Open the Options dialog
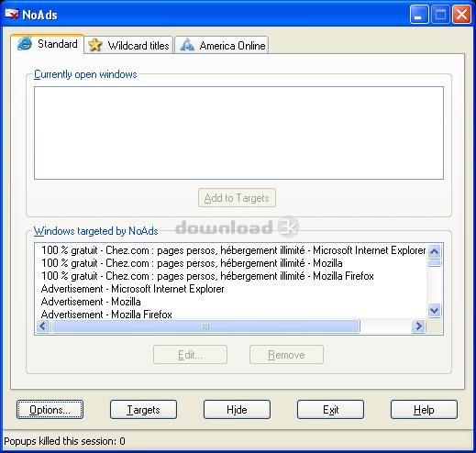Image resolution: width=476 pixels, height=453 pixels. coord(50,410)
